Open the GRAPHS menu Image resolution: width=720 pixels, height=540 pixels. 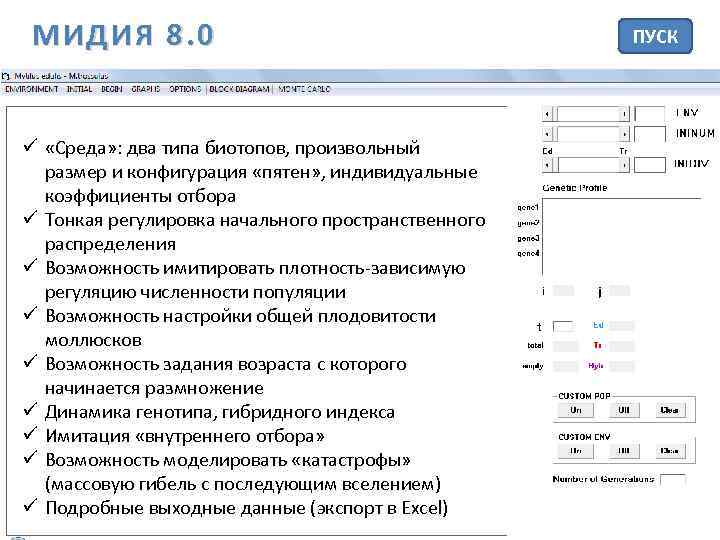146,89
